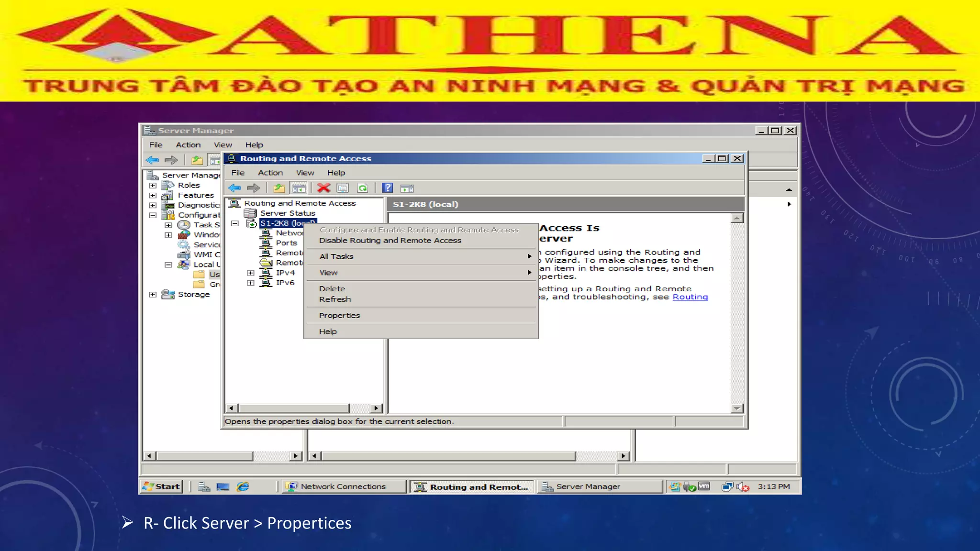
Task: Select Roles in Server Manager tree
Action: 189,186
